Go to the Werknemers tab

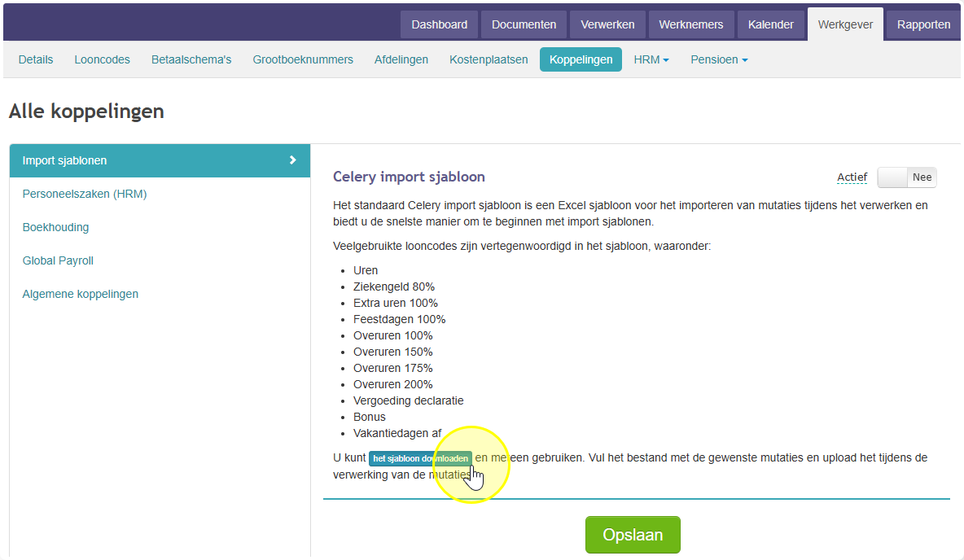point(691,25)
